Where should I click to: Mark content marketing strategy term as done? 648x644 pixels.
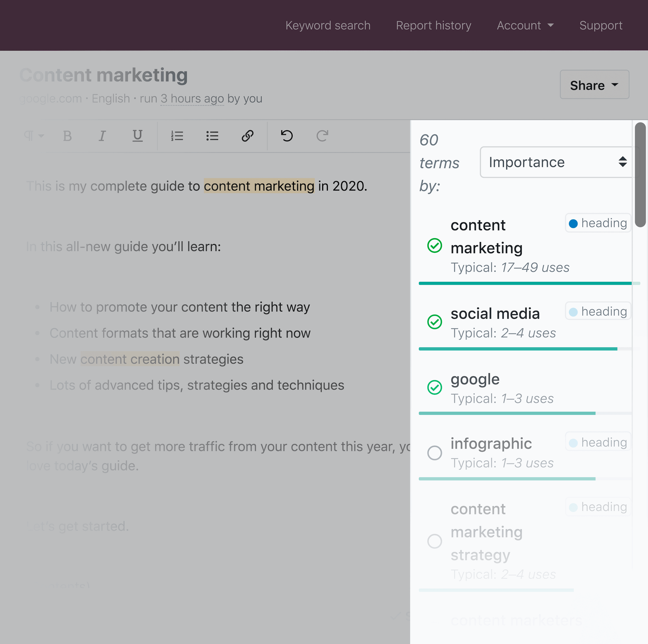(x=434, y=541)
